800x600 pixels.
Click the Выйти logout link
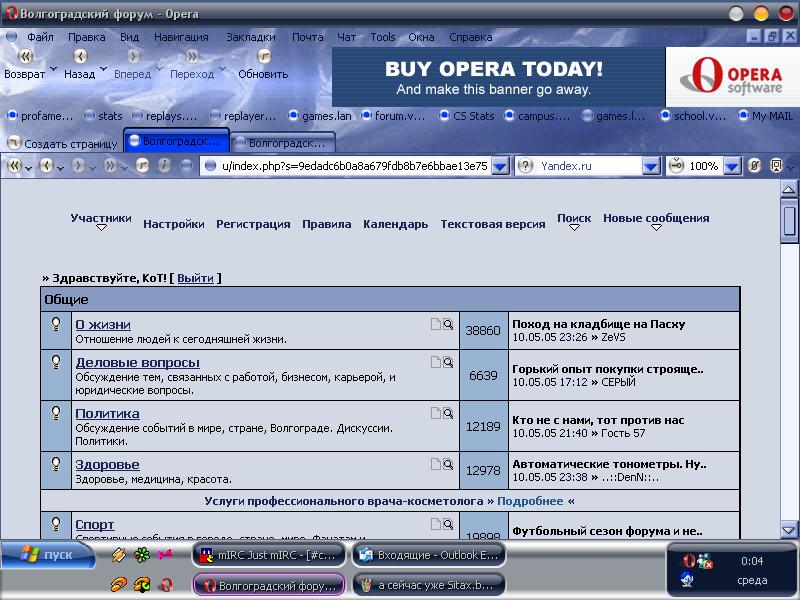coord(195,278)
